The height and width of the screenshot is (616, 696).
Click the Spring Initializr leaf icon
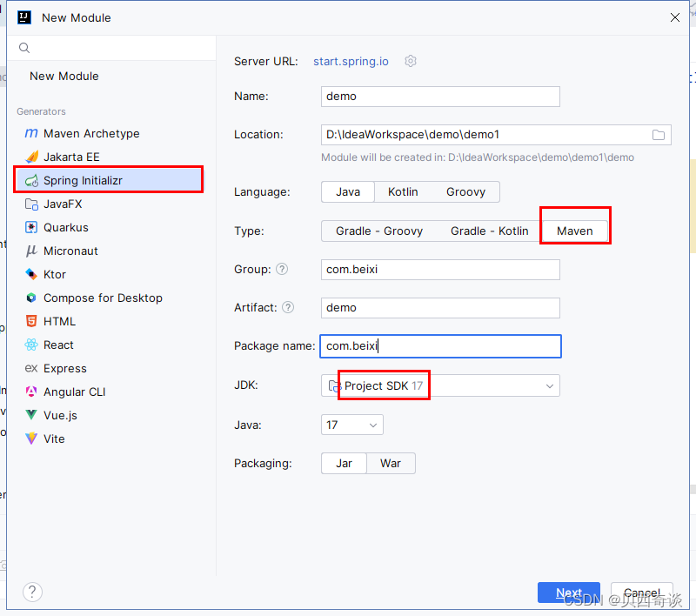point(31,181)
